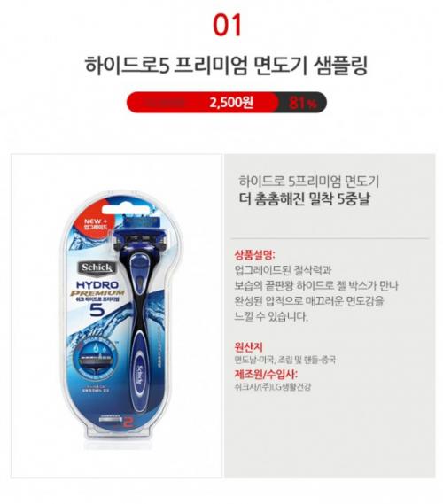
Task: Click the Schick razor package image
Action: coord(120,319)
